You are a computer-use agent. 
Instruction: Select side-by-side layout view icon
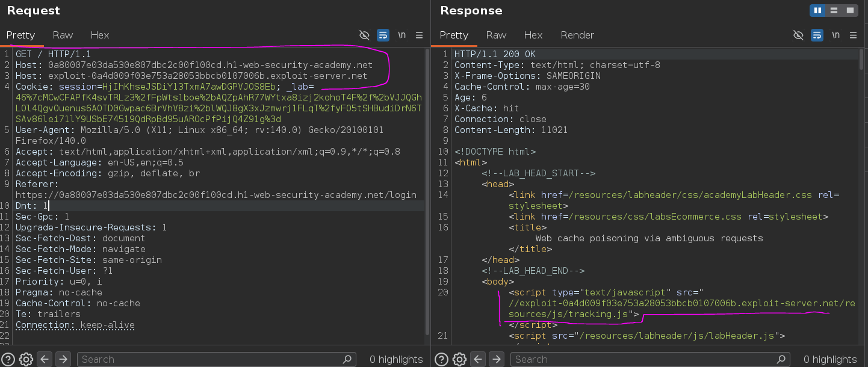tap(817, 10)
